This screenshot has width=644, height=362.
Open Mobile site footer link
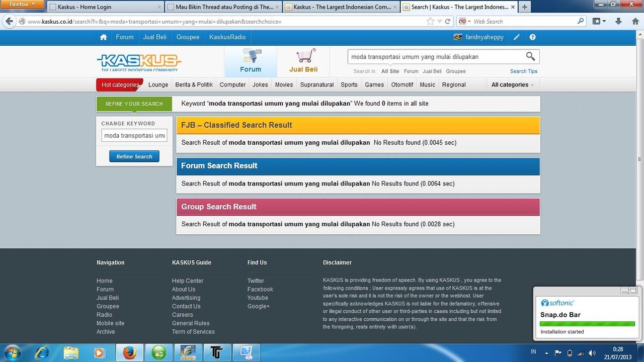[x=110, y=323]
